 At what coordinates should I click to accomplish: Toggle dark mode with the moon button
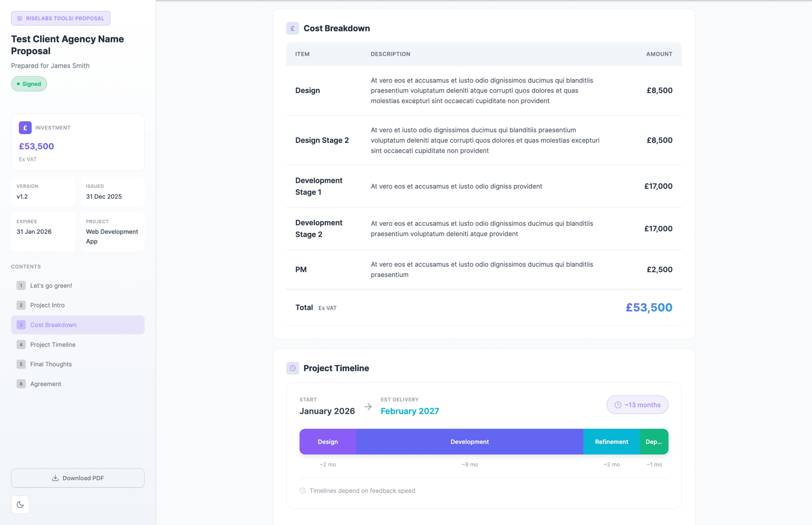point(20,505)
